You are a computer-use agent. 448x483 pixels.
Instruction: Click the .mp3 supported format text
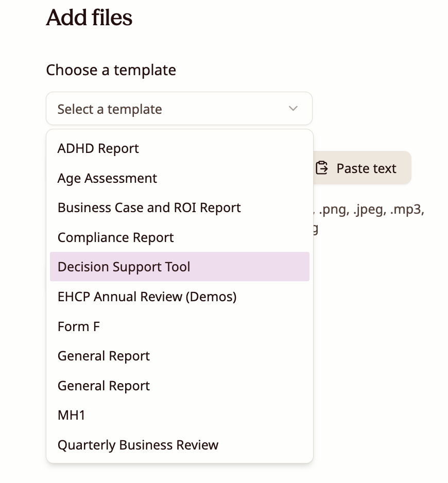point(407,211)
